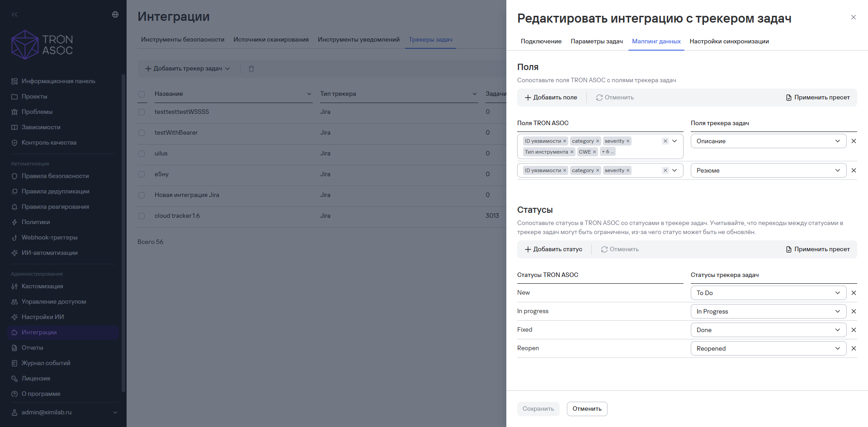Click Добавить поле button

click(551, 98)
